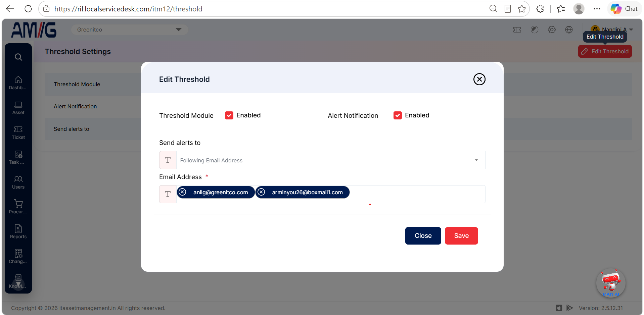Open browser extensions puzzle icon
This screenshot has width=644, height=315.
pos(540,9)
